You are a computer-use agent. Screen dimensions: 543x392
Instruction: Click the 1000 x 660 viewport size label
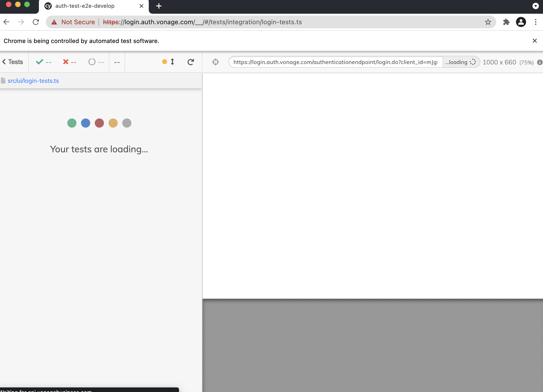(499, 62)
